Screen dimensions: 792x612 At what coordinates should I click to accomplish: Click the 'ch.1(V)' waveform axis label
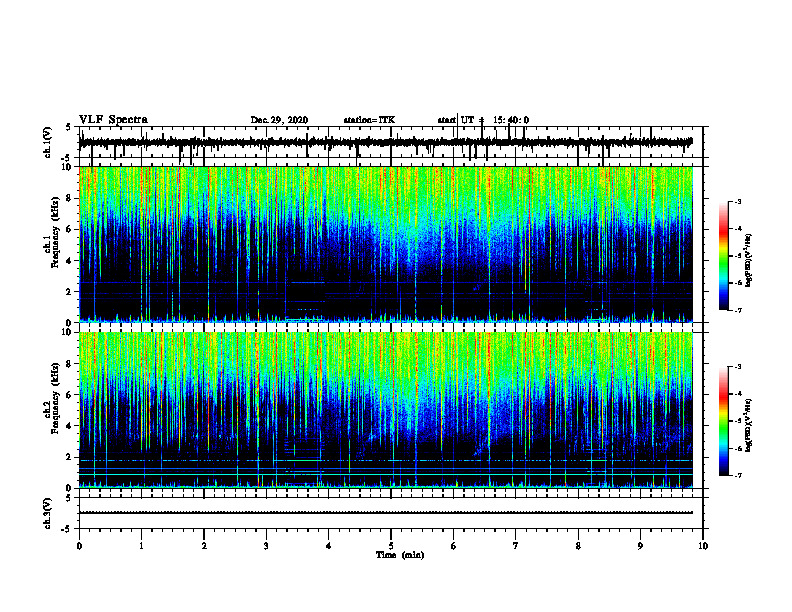click(47, 142)
